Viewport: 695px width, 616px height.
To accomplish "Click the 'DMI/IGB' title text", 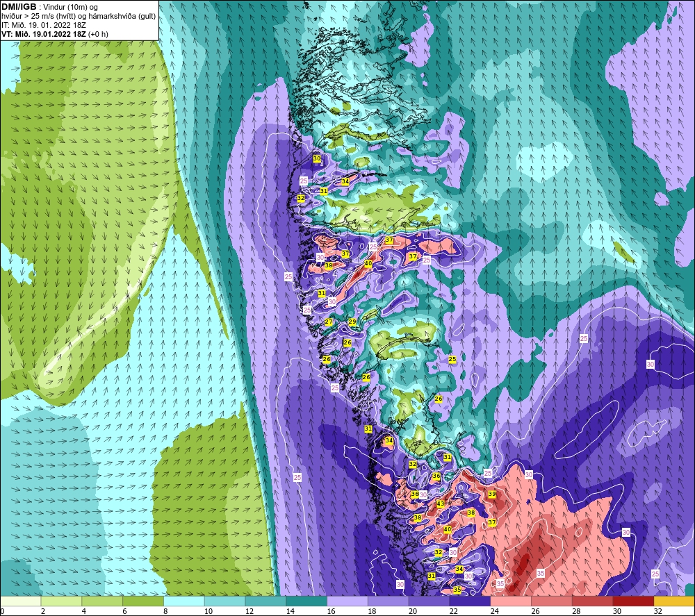I will (x=19, y=7).
